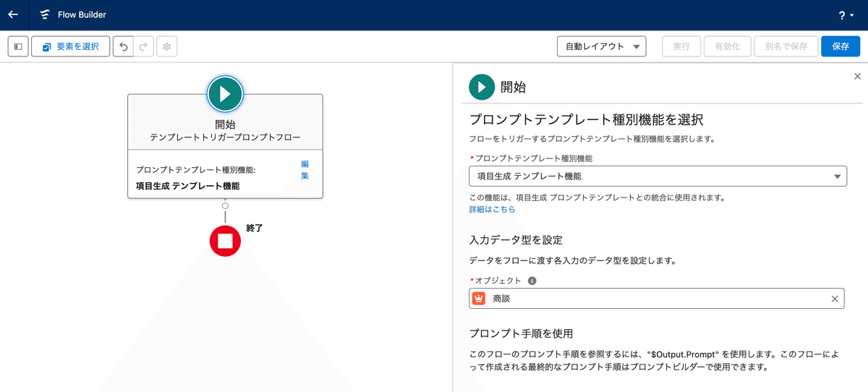Open flow settings gear icon
The height and width of the screenshot is (392, 868).
click(166, 46)
